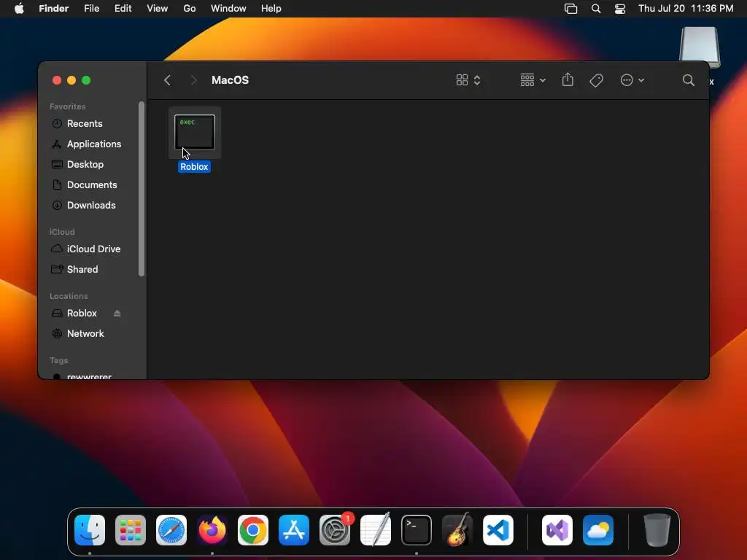Open Applications in sidebar
This screenshot has height=560, width=747.
[94, 144]
